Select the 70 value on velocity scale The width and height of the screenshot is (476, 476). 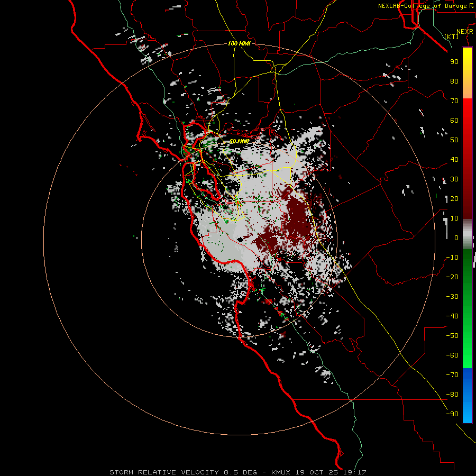[454, 101]
